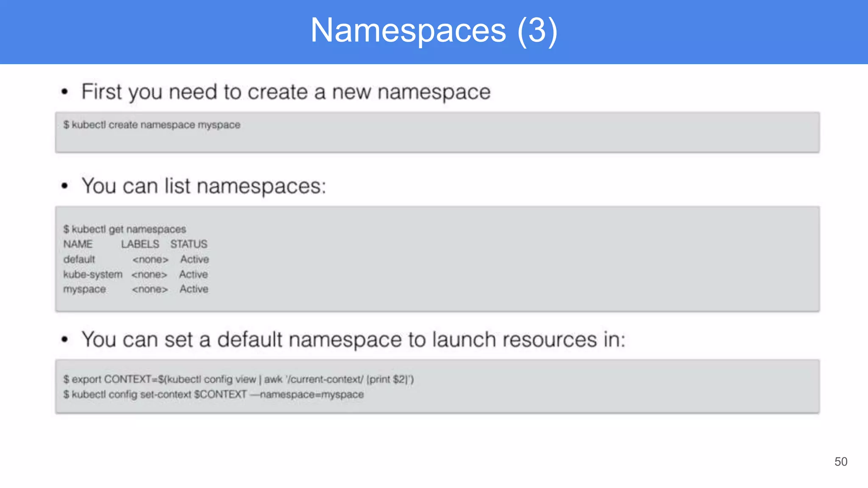Click the command "$ kubectl get namespaces"
The width and height of the screenshot is (868, 488).
tap(125, 229)
